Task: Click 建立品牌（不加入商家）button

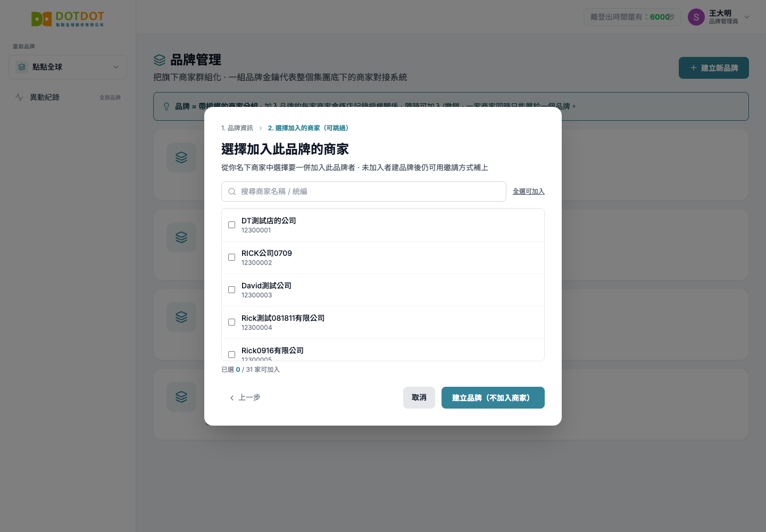Action: click(493, 398)
